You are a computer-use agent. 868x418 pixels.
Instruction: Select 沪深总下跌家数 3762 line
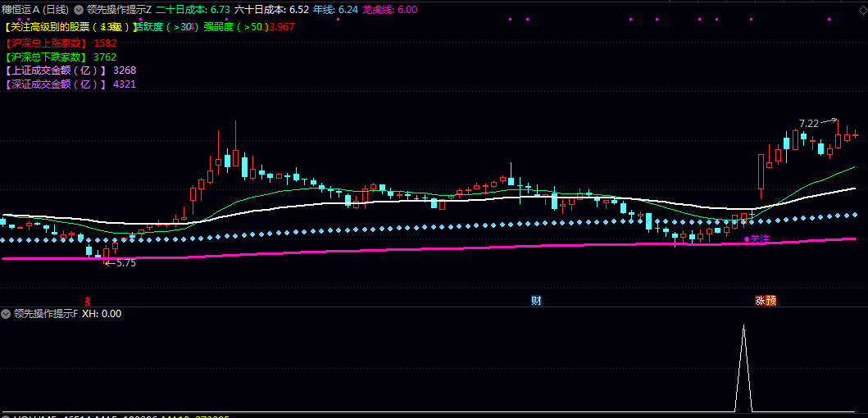60,57
